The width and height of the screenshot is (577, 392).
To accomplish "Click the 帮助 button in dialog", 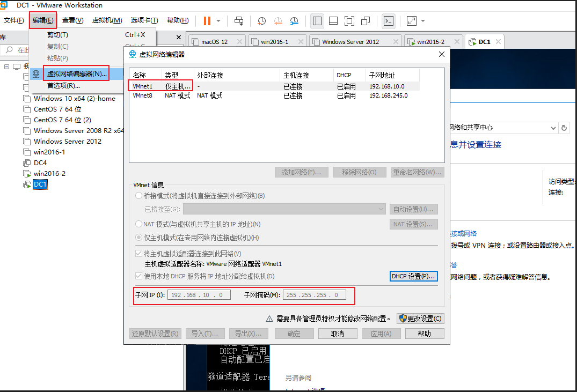I will (424, 334).
